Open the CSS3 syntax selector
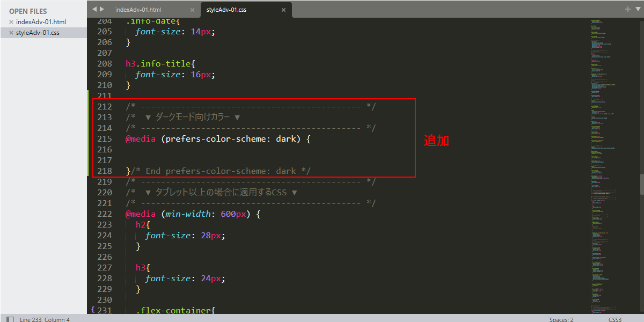Viewport: 644px width, 322px height. point(615,319)
